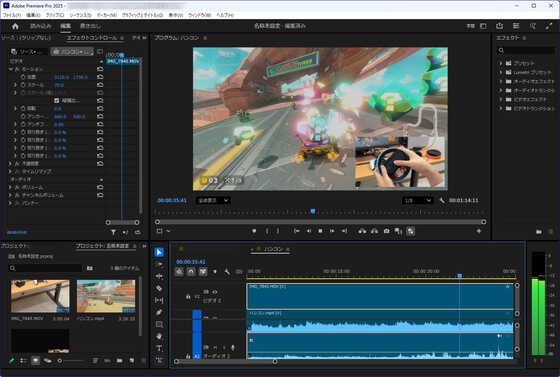The width and height of the screenshot is (560, 377).
Task: Maximize video output fullscreen icon
Action: pyautogui.click(x=549, y=26)
